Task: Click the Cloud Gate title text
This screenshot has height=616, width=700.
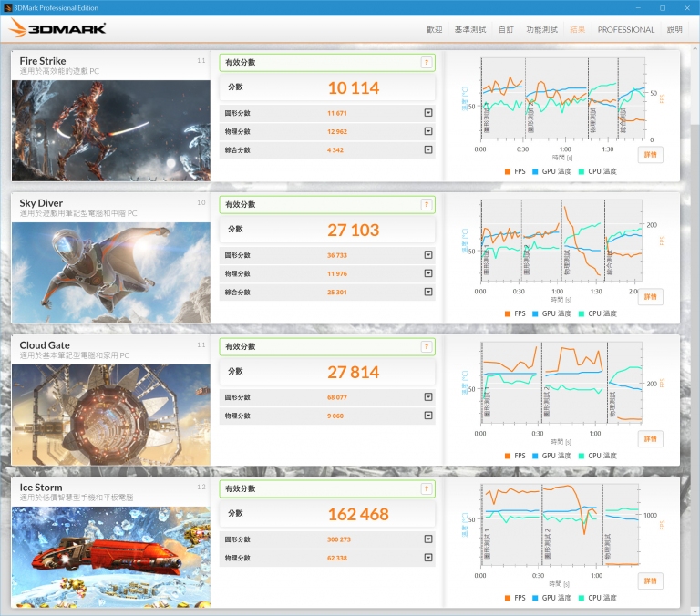Action: [x=45, y=345]
